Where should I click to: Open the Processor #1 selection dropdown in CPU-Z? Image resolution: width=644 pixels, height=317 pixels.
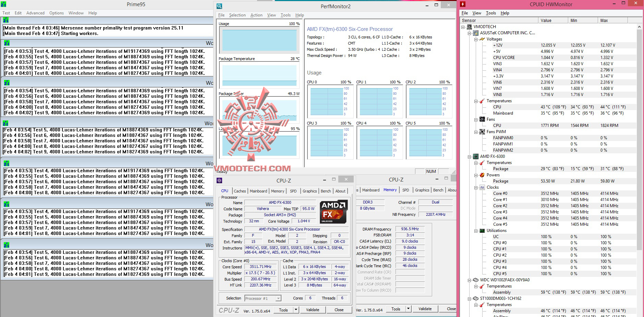278,298
